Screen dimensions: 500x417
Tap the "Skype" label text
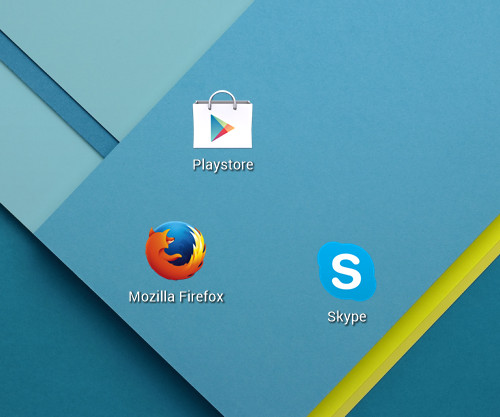347,317
